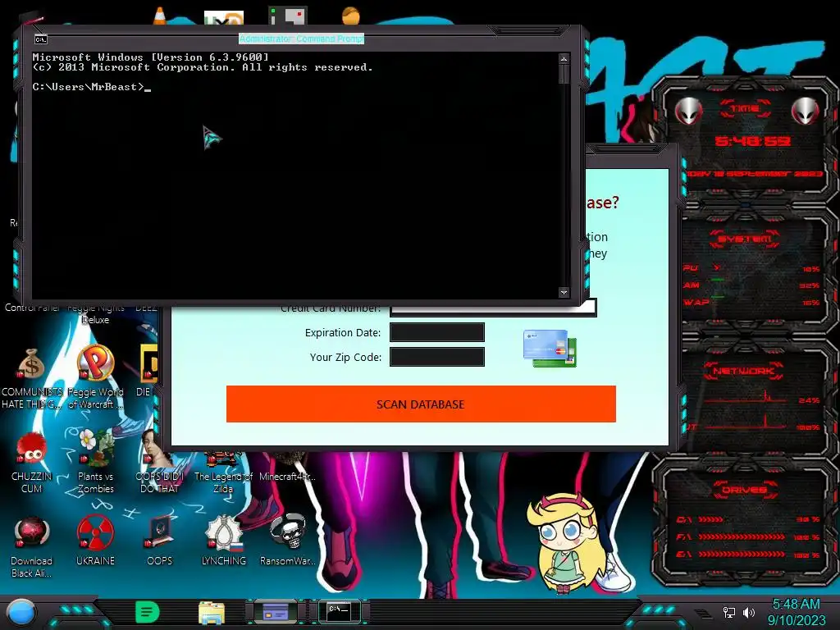Click the Start orb button
The width and height of the screenshot is (840, 630).
21,612
